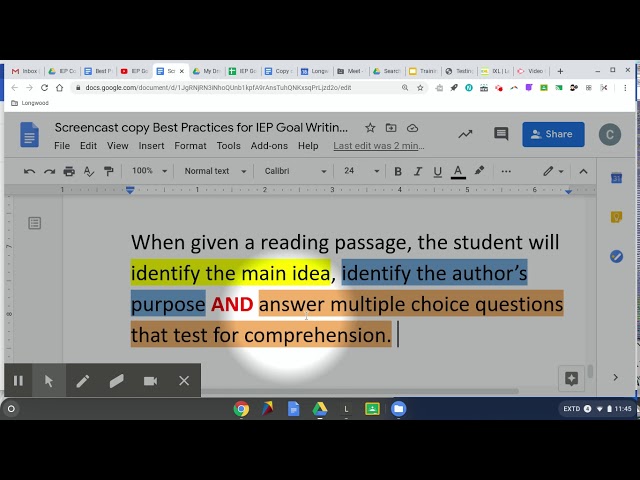Screen dimensions: 640x480
Task: Open the Format menu
Action: [x=190, y=146]
